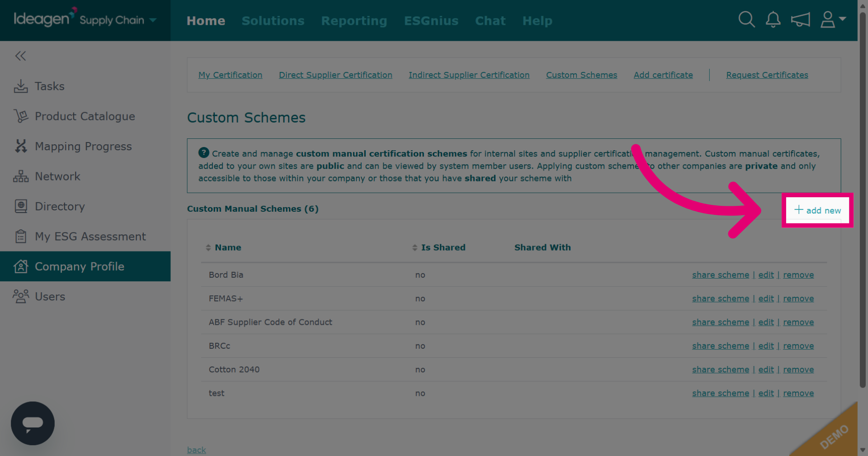Click the Mapping Progress icon

click(21, 146)
